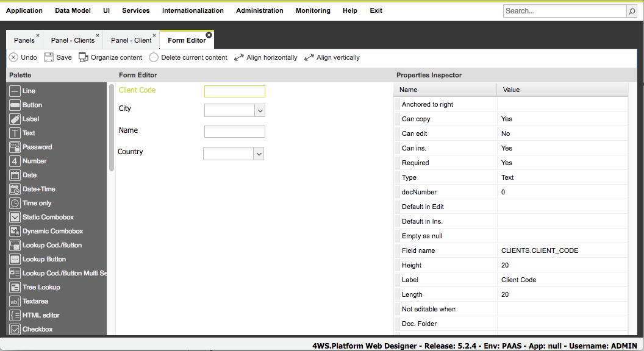The width and height of the screenshot is (644, 351).
Task: Edit the Label value Client Code
Action: coord(562,280)
